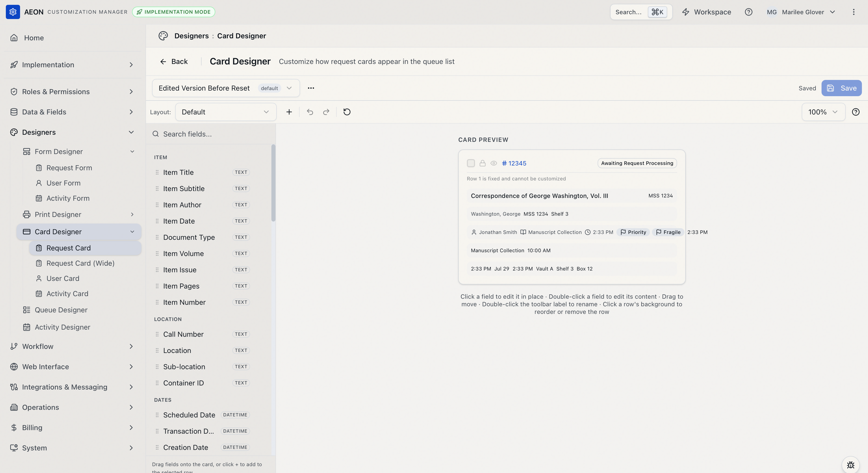Open the designer help icon beside zoom

pos(856,112)
